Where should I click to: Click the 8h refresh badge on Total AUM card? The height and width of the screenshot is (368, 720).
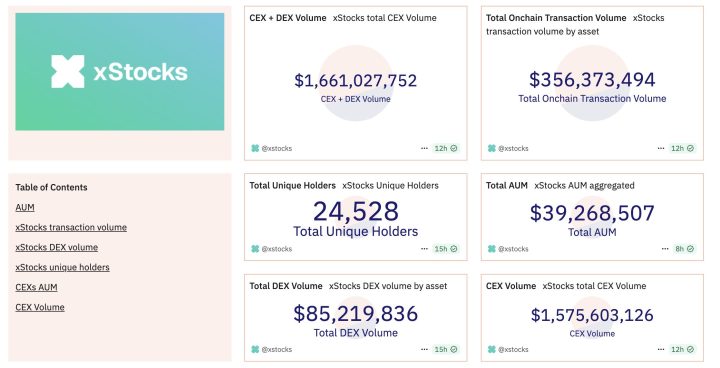(684, 249)
